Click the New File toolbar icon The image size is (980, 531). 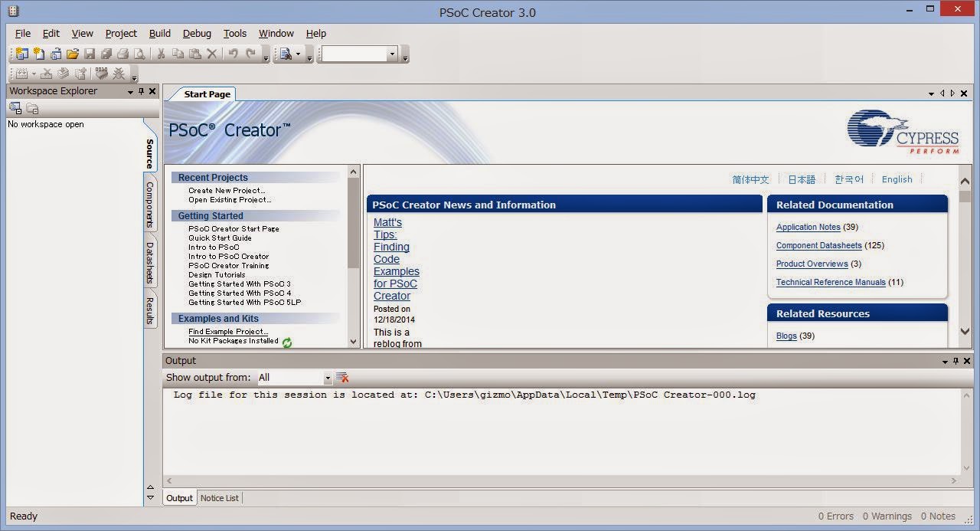tap(38, 54)
